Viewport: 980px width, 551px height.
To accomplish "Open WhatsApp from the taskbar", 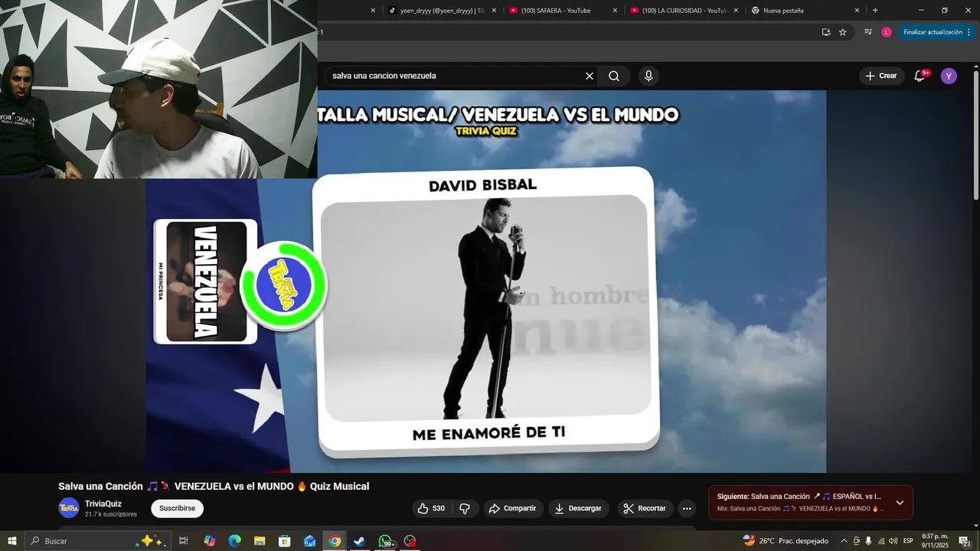I will pos(385,541).
